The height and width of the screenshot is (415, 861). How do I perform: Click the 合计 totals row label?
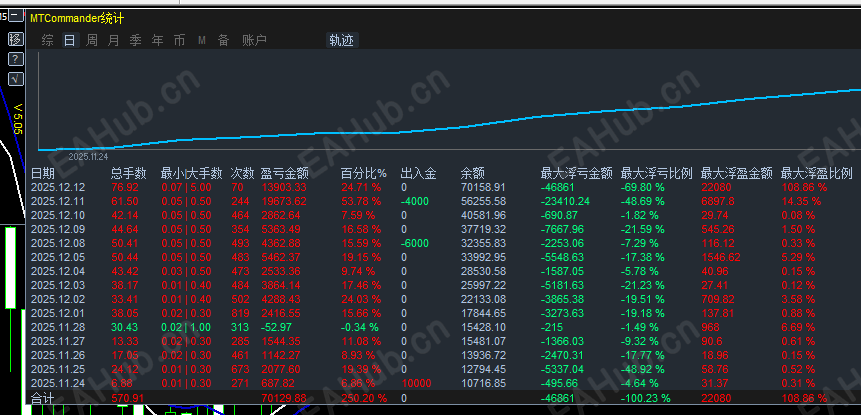[43, 399]
